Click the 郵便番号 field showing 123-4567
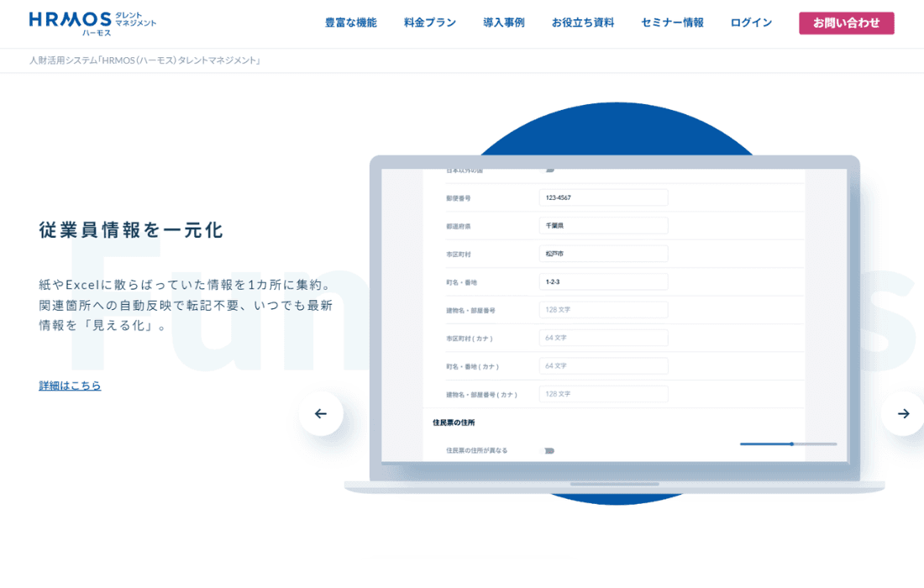The width and height of the screenshot is (924, 588). (x=603, y=197)
